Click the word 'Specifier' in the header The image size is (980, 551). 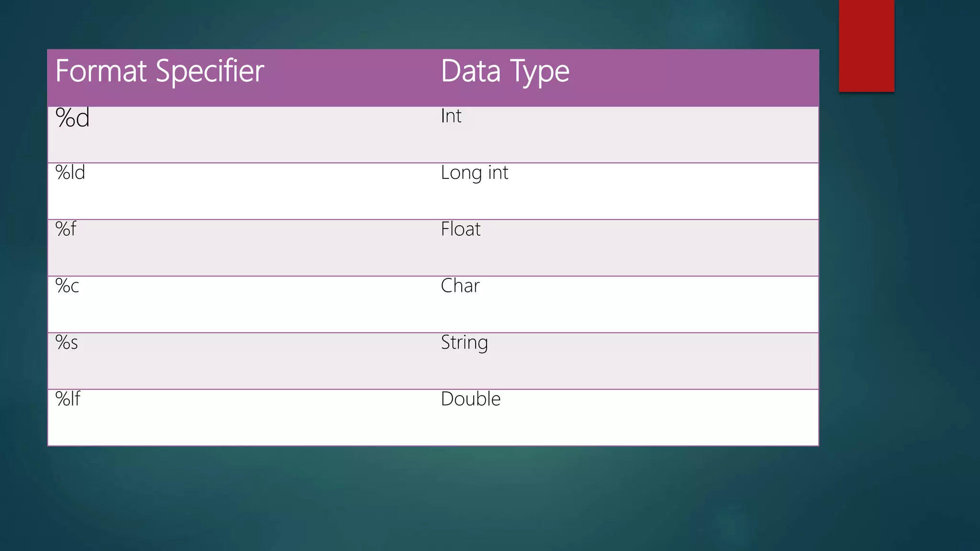tap(210, 71)
